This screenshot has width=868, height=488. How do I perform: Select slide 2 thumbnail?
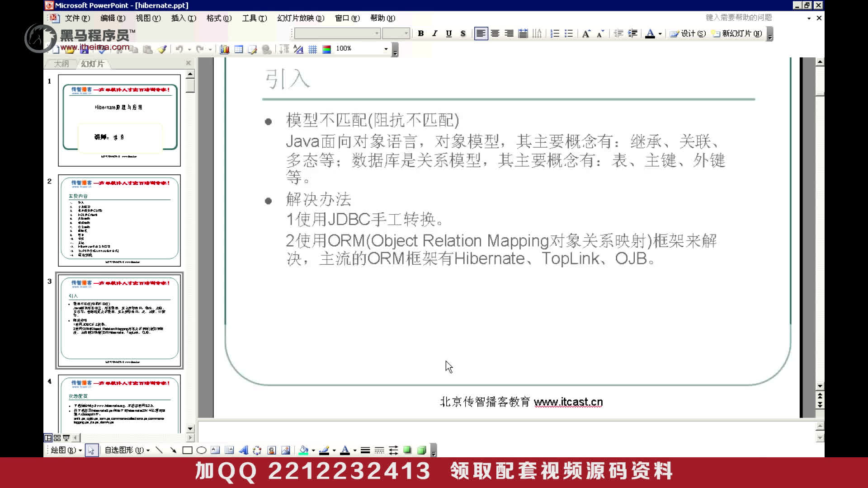119,221
